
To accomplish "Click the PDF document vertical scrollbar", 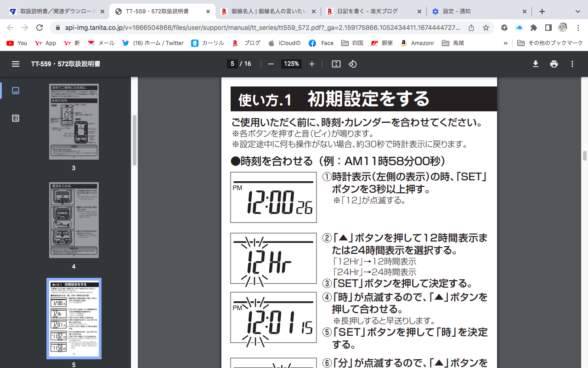I will click(x=585, y=155).
